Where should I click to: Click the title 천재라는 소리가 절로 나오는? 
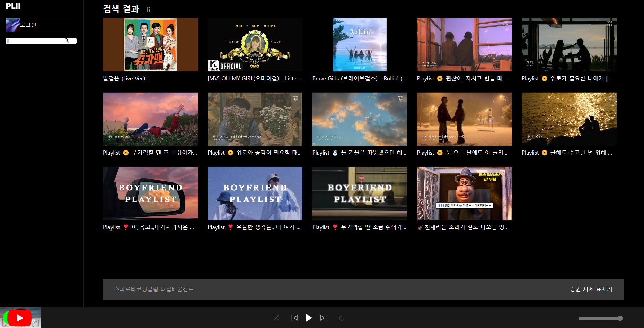[463, 227]
